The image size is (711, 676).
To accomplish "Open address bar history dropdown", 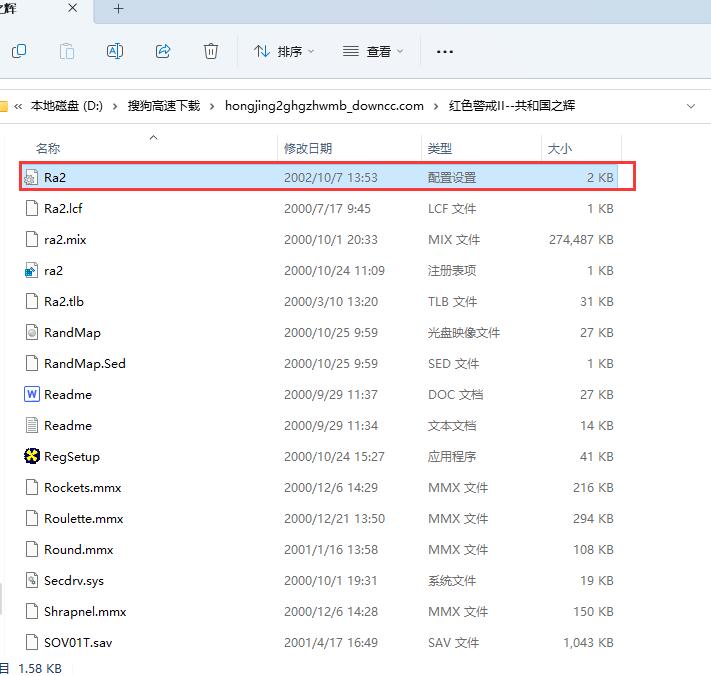I will tap(691, 106).
